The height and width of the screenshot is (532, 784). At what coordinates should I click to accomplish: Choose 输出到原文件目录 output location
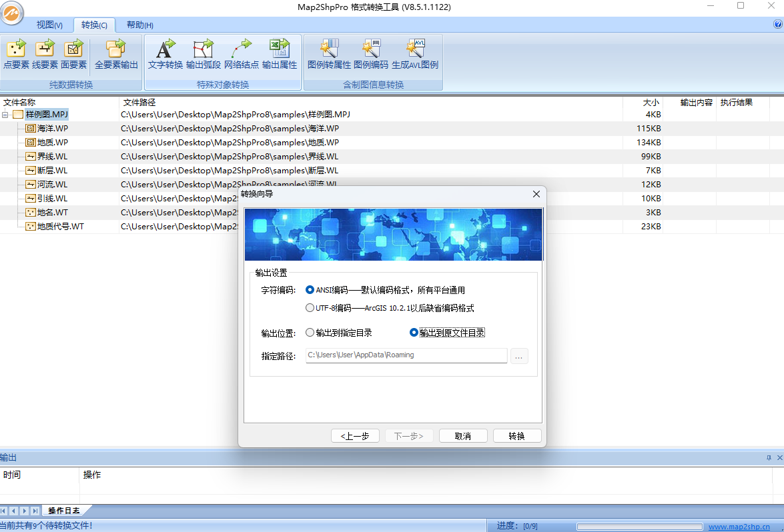click(x=447, y=333)
